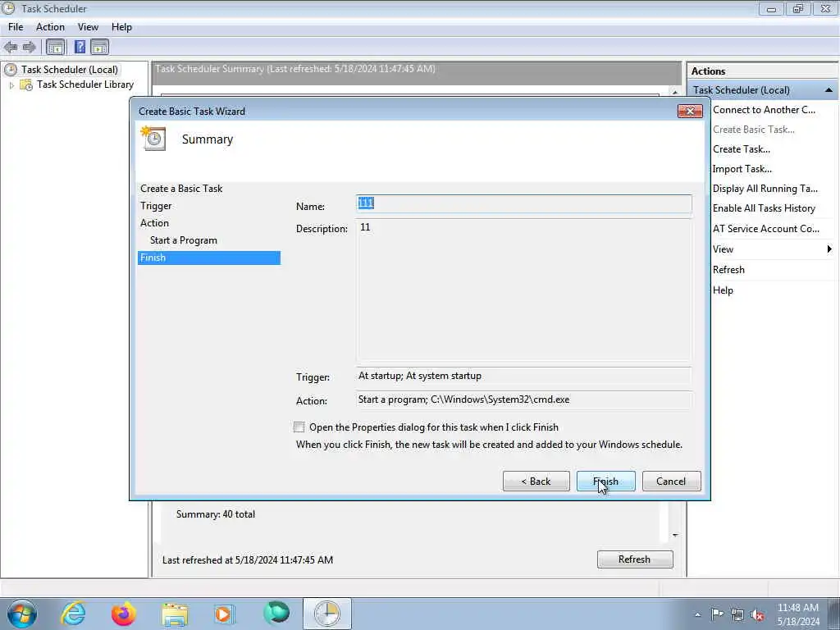Open the File menu
The width and height of the screenshot is (840, 630).
pyautogui.click(x=16, y=27)
